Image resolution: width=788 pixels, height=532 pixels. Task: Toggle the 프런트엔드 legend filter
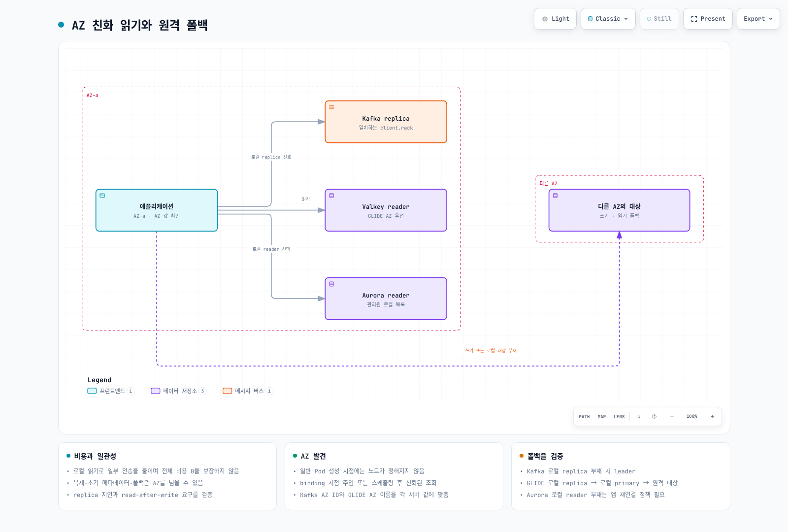click(110, 391)
